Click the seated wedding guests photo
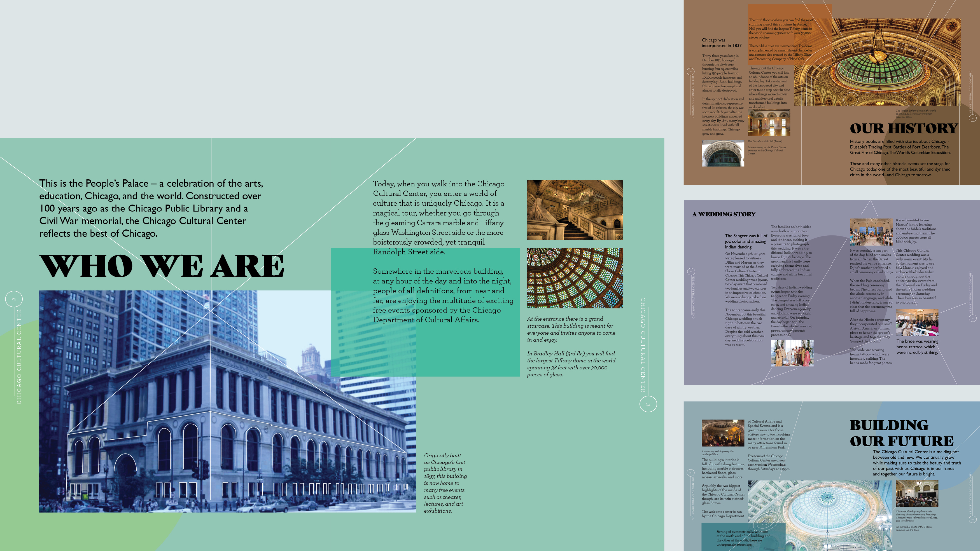 (x=917, y=322)
